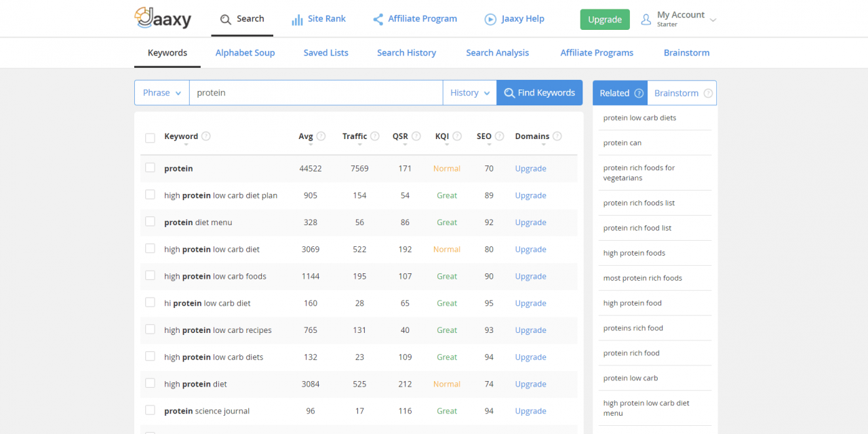Image resolution: width=868 pixels, height=434 pixels.
Task: Open the Search History tab
Action: pos(406,52)
